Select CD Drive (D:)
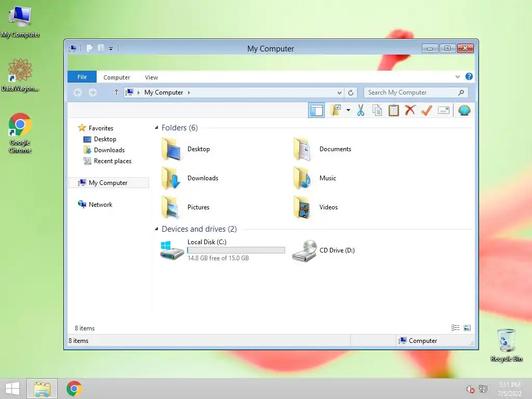 point(323,250)
